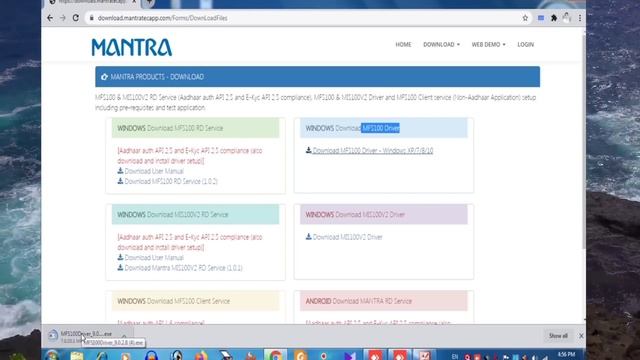Image resolution: width=640 pixels, height=360 pixels.
Task: Open the media player taskbar icon
Action: (x=126, y=356)
